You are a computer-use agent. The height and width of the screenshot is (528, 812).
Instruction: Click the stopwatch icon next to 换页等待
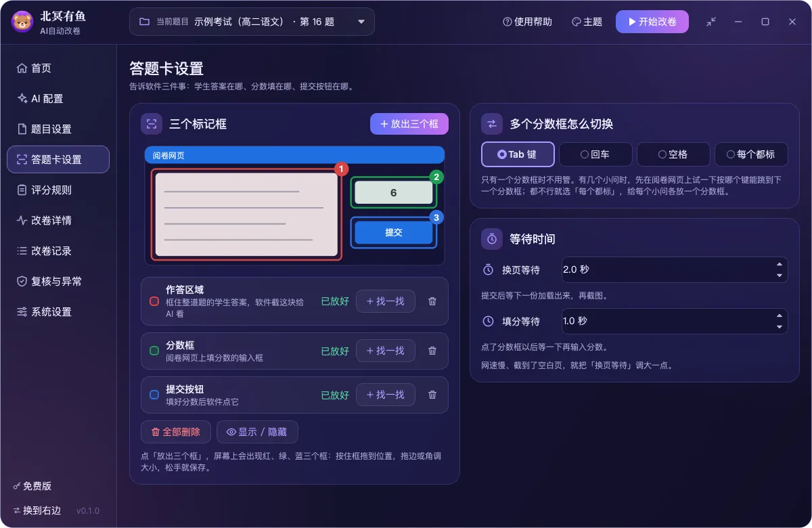click(488, 269)
